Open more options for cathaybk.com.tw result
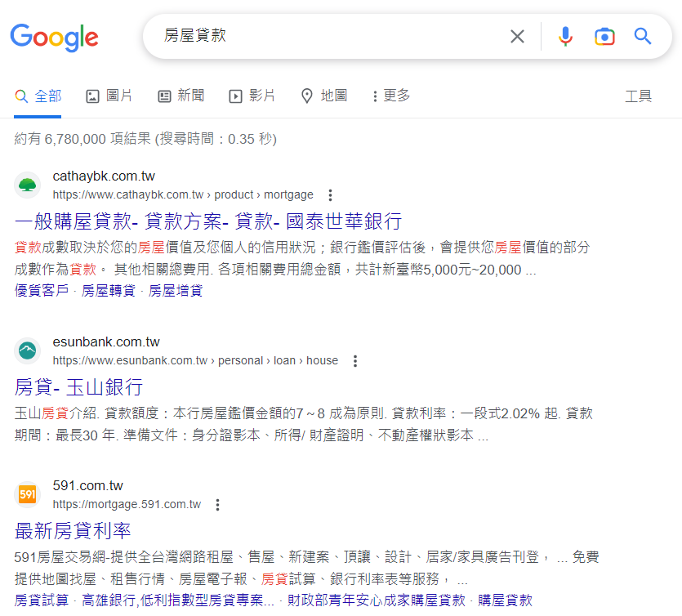 click(x=331, y=195)
